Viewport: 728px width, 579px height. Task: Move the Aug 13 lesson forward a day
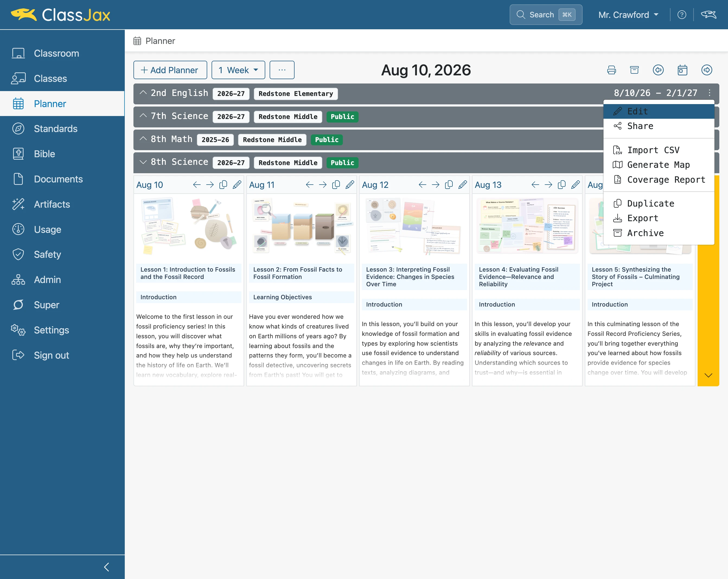548,185
